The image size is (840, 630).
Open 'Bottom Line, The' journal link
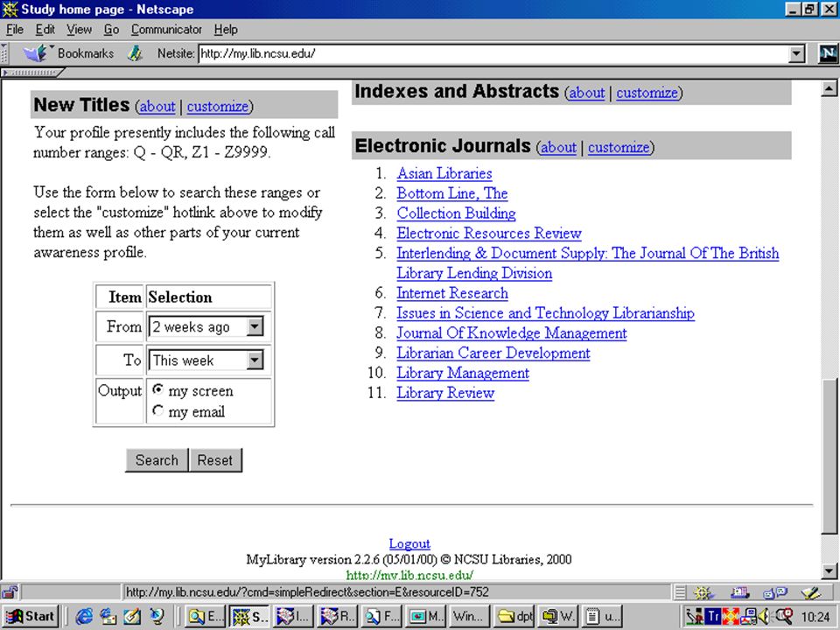[x=452, y=193]
